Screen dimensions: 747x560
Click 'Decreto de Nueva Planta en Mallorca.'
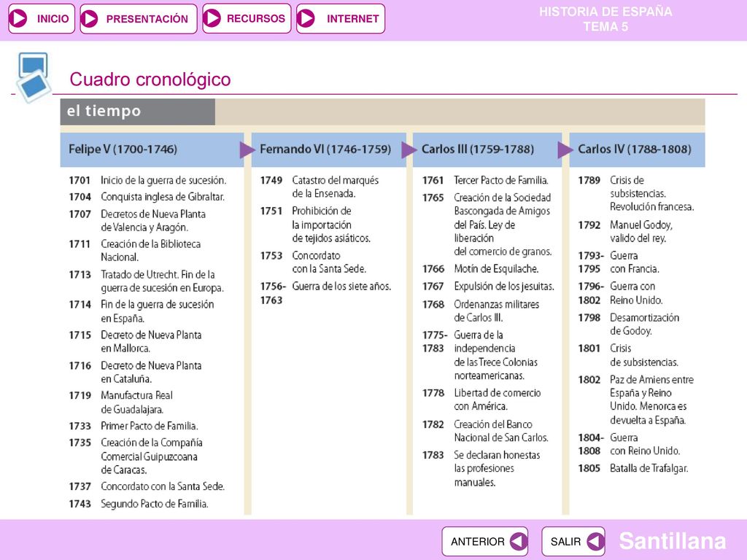(151, 341)
